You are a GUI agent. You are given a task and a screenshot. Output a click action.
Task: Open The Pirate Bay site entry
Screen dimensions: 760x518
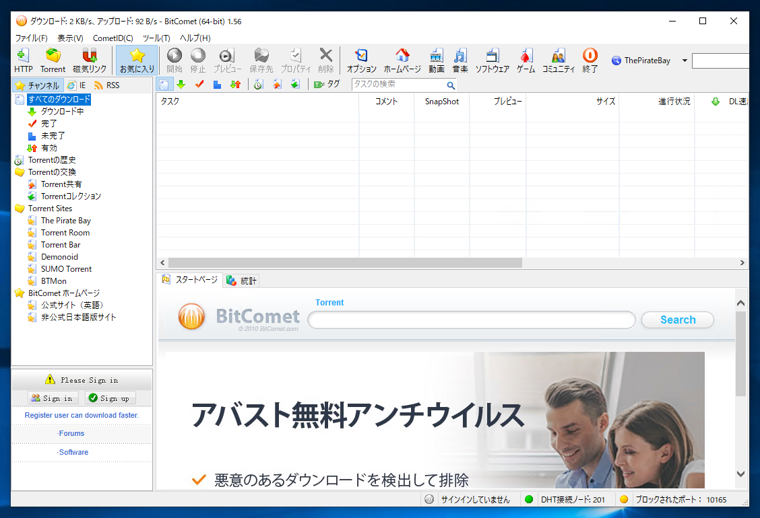pos(66,220)
